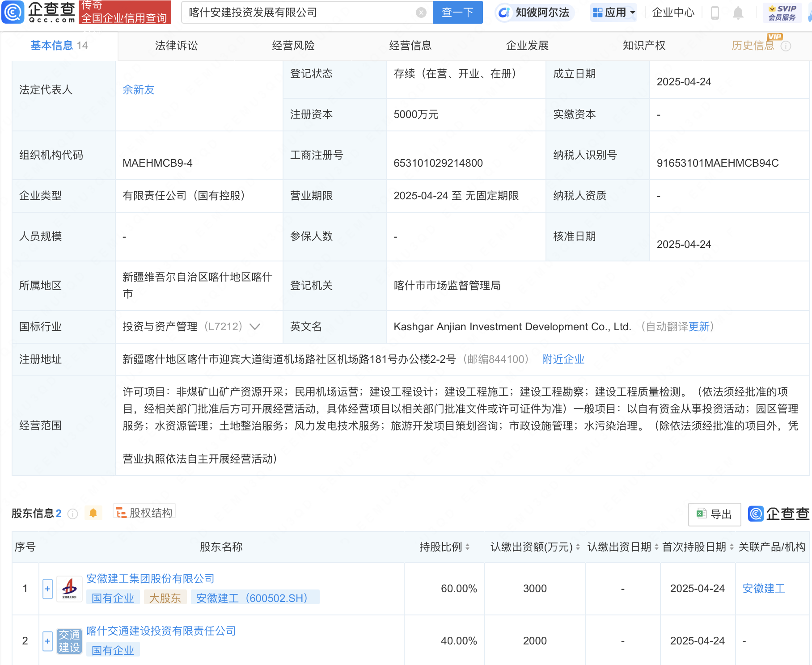Click 注册资本 value 5000万元
Image resolution: width=812 pixels, height=665 pixels.
click(x=416, y=114)
